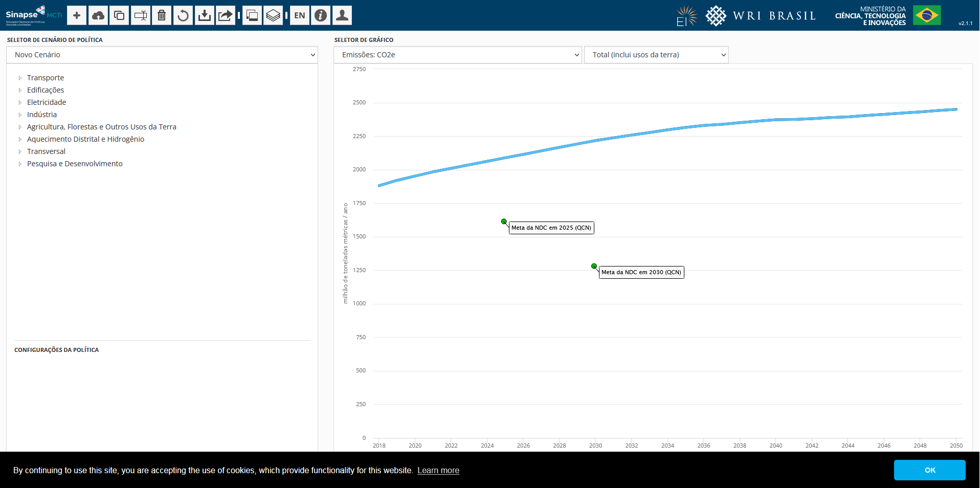This screenshot has height=488, width=980.
Task: Click the share arrow icon
Action: click(226, 15)
